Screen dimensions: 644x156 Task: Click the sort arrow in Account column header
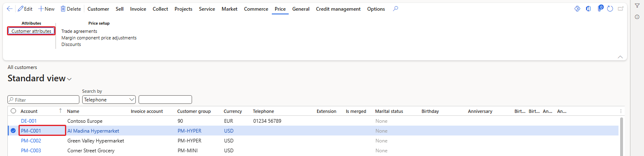[x=60, y=111]
